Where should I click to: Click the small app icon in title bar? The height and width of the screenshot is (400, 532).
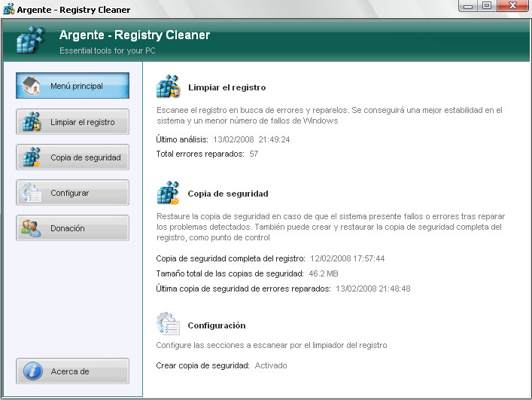point(9,9)
